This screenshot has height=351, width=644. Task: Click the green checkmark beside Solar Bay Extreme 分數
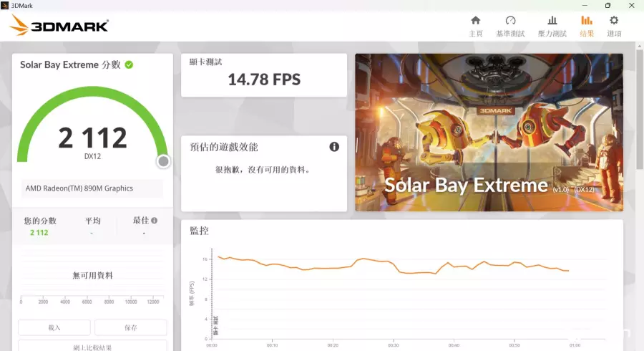(129, 64)
